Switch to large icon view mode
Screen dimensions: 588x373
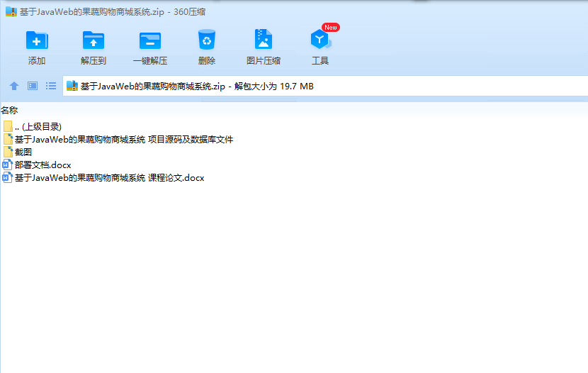tap(33, 86)
